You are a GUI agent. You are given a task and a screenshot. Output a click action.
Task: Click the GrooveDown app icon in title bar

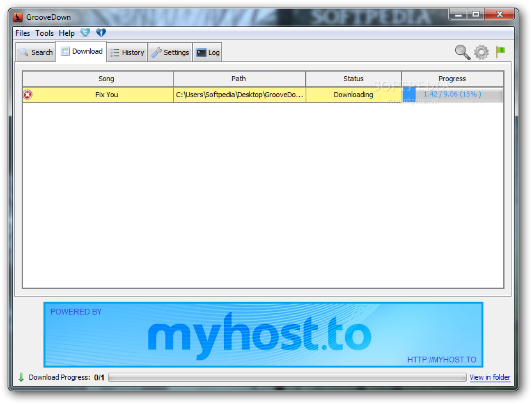point(18,17)
